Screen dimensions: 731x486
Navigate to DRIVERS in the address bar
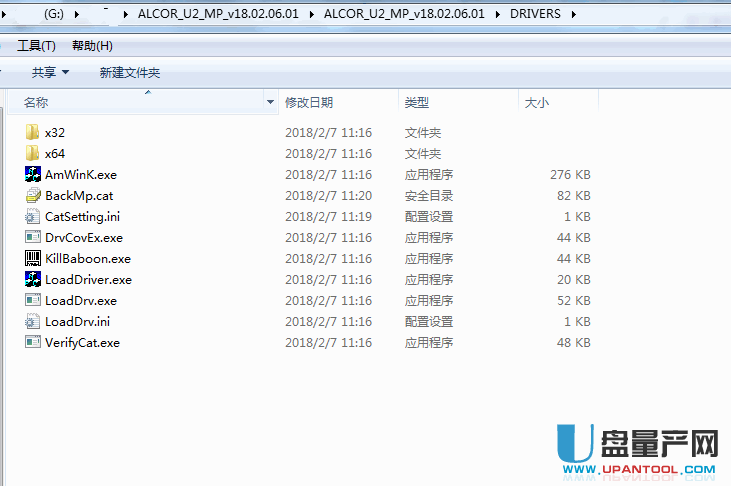coord(533,14)
